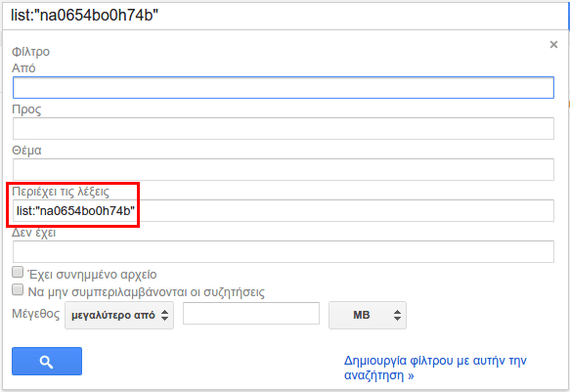
Task: Click the 'Μέγεθος' label
Action: coord(35,314)
